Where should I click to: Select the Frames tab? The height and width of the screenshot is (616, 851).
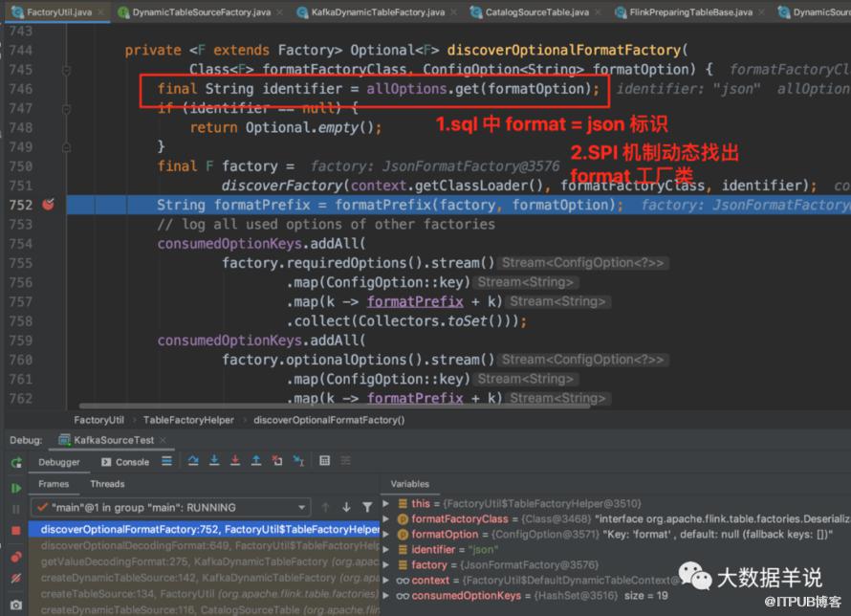click(54, 484)
